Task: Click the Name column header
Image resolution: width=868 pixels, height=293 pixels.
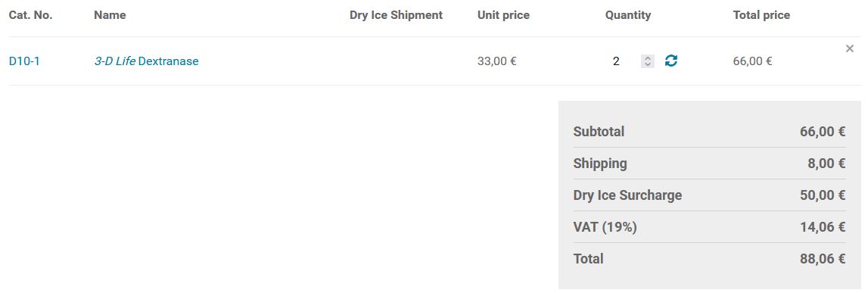Action: [x=110, y=15]
